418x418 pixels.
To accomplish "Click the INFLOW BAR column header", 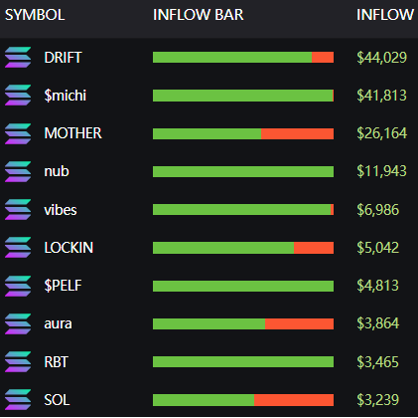I will tap(198, 15).
